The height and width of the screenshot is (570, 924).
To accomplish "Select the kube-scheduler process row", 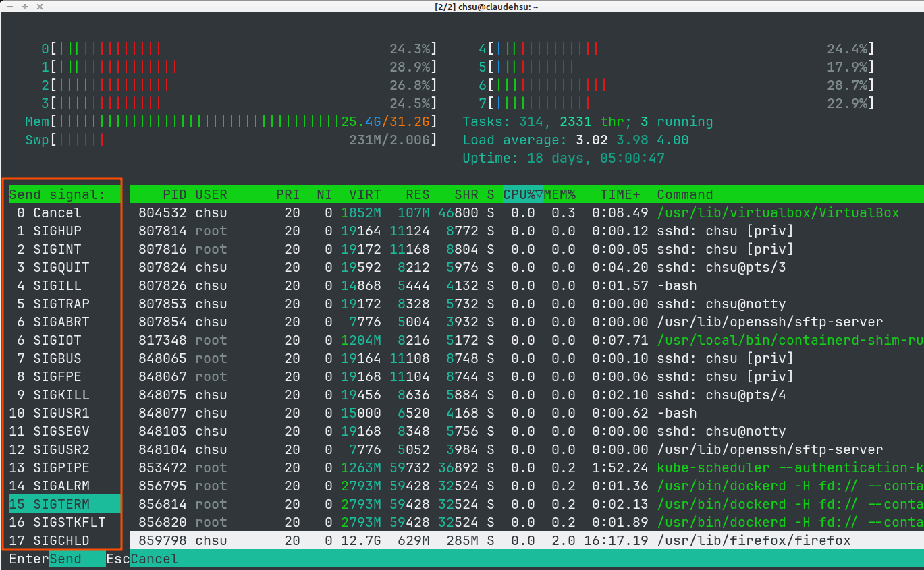I will coord(527,467).
